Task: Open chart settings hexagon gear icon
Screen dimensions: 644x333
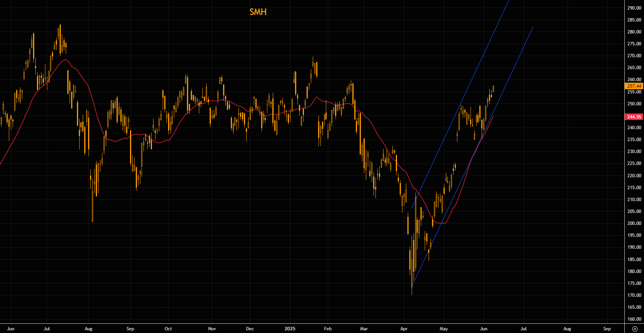Action: click(635, 329)
